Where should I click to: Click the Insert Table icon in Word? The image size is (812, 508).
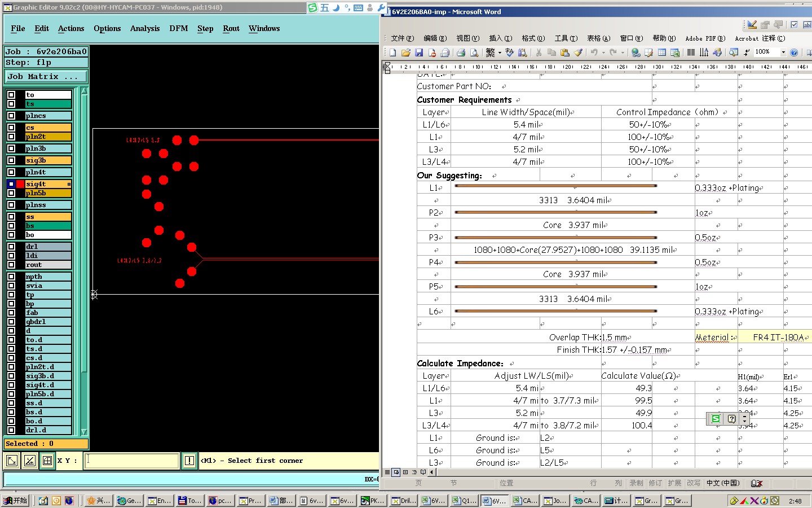pyautogui.click(x=662, y=52)
